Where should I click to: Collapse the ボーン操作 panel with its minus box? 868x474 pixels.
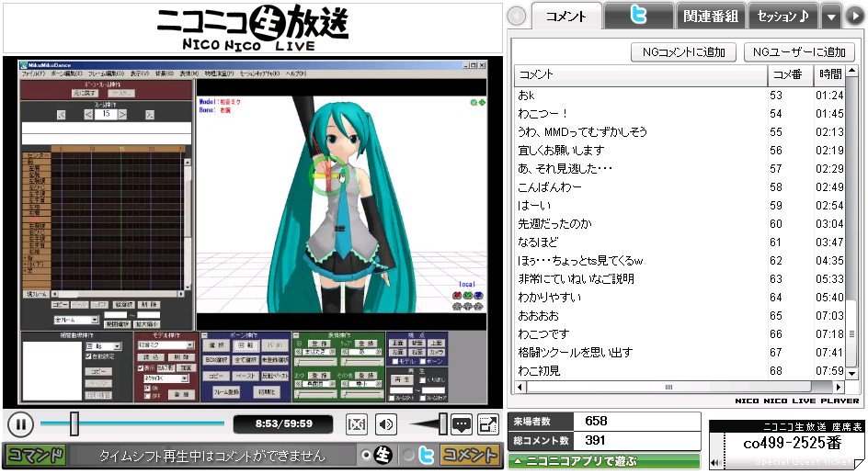point(204,335)
